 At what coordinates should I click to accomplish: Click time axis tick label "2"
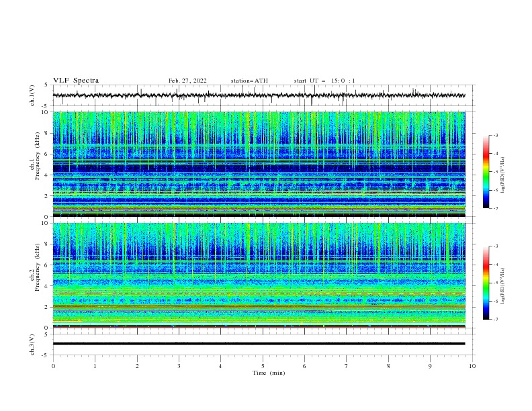[137, 366]
